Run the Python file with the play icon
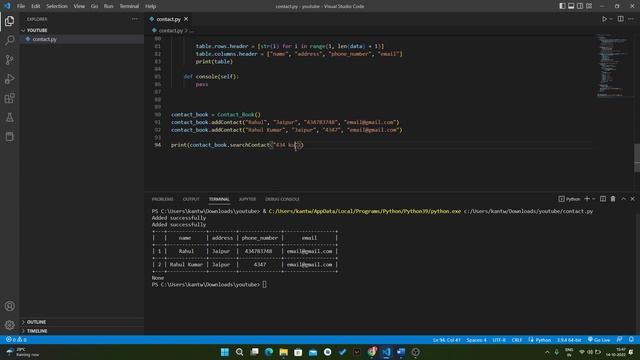640x360 pixels. [x=604, y=19]
